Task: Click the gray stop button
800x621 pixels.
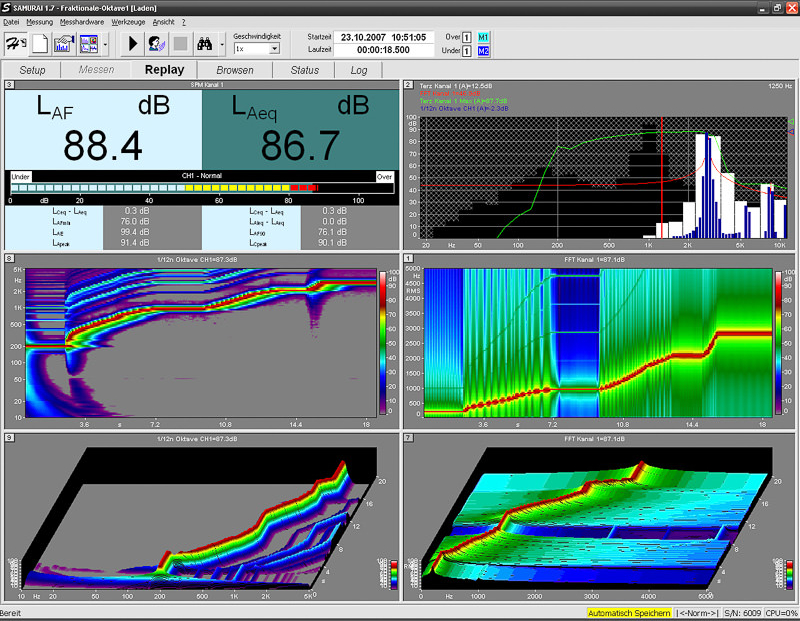Action: pos(180,44)
